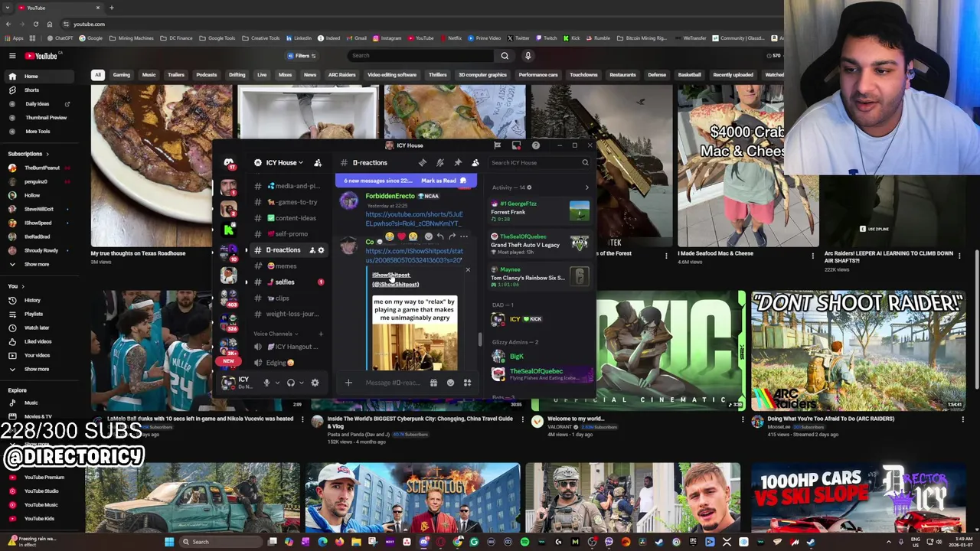
Task: Select Podcasts filter chip on YouTube
Action: point(206,75)
